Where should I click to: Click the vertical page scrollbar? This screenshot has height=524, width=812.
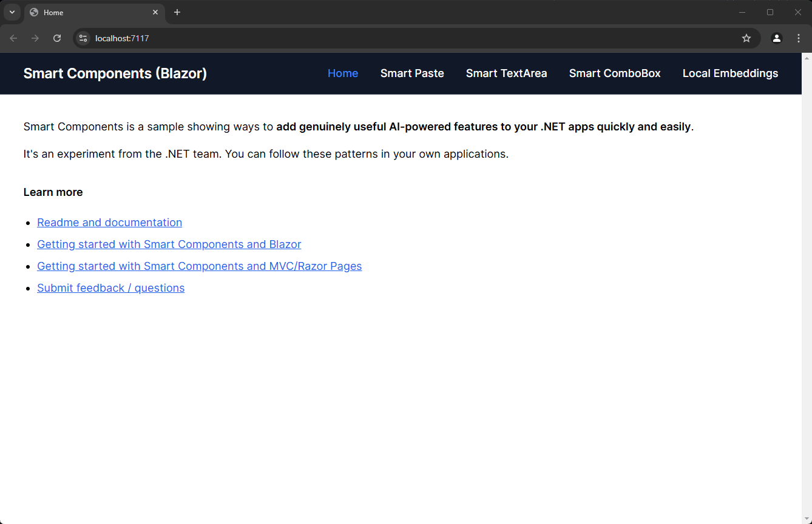click(807, 288)
